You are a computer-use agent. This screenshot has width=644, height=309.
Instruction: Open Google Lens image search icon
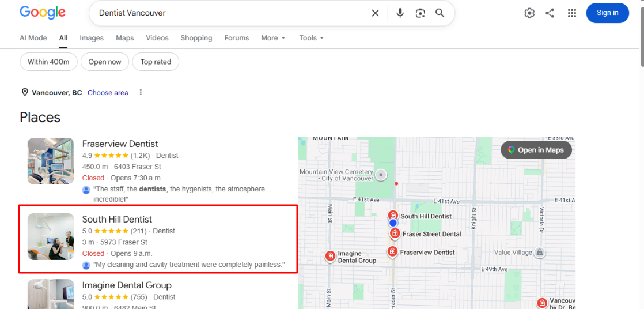(x=420, y=13)
